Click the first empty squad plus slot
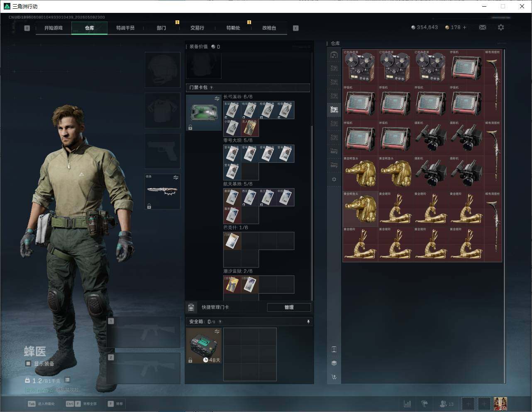 468,404
